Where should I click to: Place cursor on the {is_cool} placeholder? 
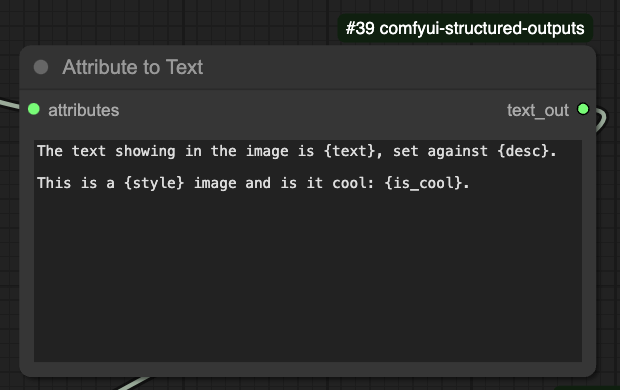[x=423, y=183]
